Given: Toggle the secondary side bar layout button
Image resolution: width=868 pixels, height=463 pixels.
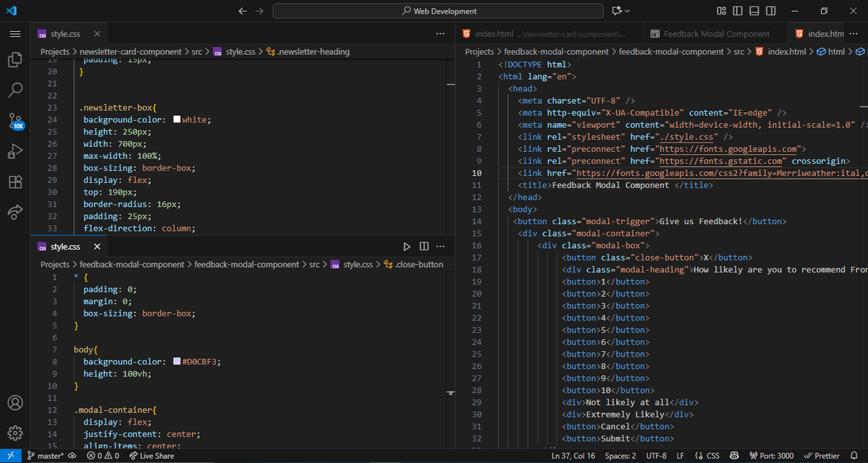Looking at the screenshot, I should (x=770, y=11).
